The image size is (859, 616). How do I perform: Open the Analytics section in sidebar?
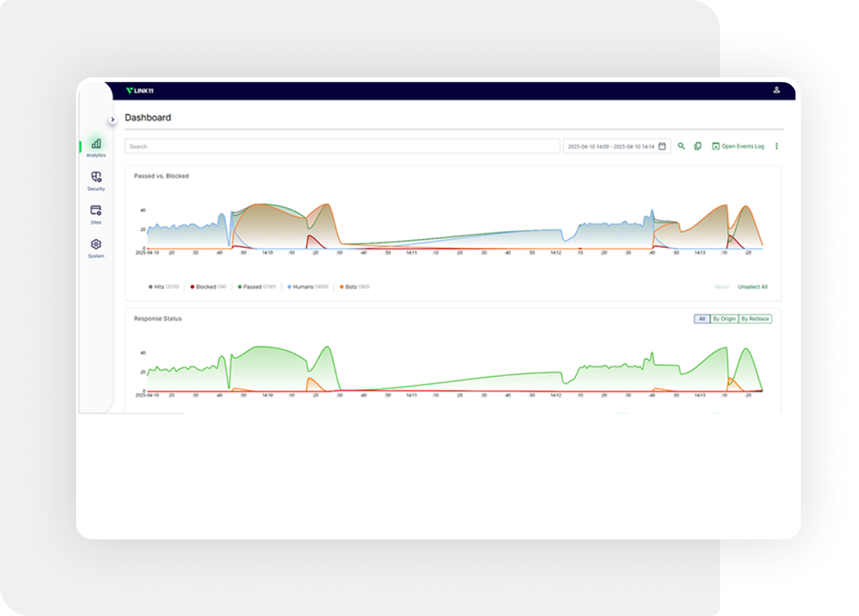[x=96, y=146]
